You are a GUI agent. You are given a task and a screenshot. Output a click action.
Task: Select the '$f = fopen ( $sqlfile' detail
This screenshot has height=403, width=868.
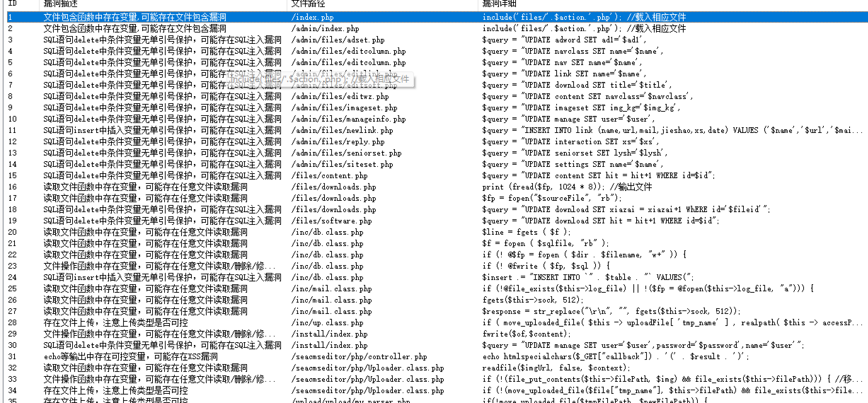tap(546, 243)
